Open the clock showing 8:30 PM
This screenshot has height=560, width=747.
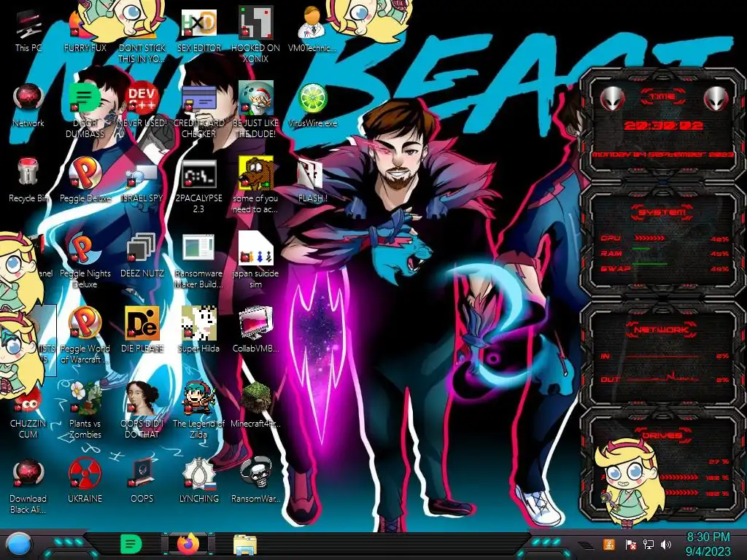pos(708,544)
